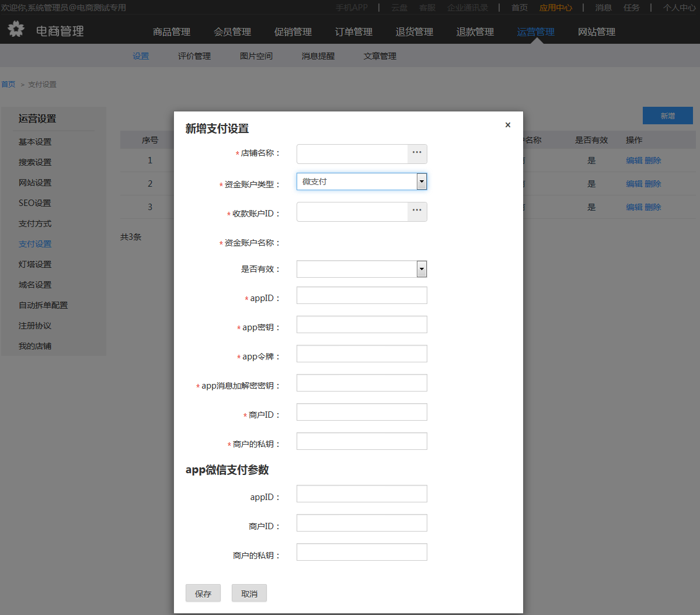The height and width of the screenshot is (615, 700).
Task: Click the blue 新增 button
Action: [667, 116]
